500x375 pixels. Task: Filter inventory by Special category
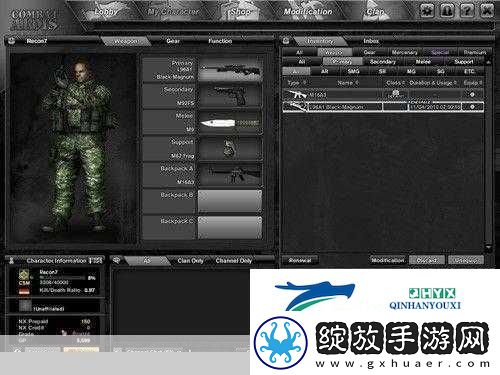(x=440, y=52)
